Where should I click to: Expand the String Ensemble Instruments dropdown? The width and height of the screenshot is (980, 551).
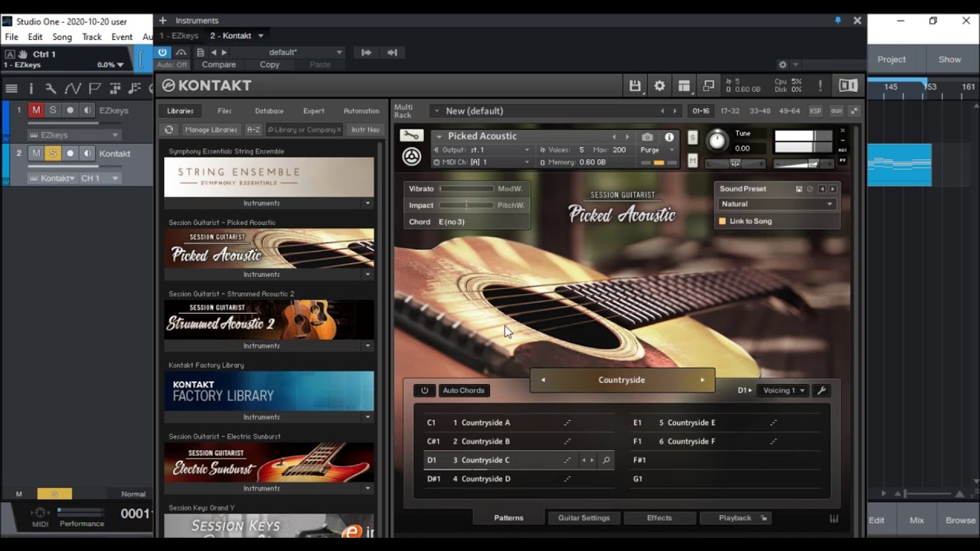click(x=367, y=204)
